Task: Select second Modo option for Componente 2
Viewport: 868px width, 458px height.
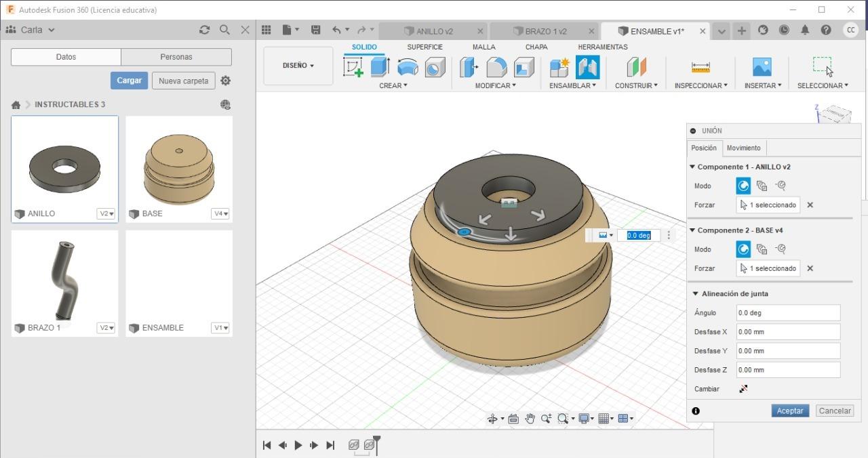Action: [762, 249]
